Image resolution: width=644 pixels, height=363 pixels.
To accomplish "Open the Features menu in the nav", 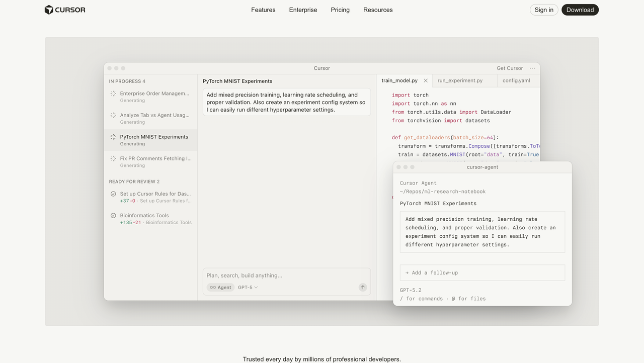I will (x=263, y=10).
